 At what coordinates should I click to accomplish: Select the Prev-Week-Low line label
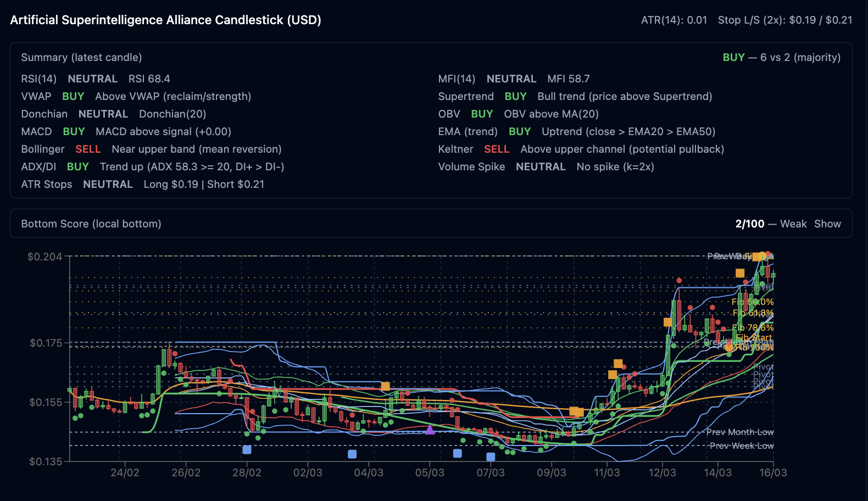[741, 446]
